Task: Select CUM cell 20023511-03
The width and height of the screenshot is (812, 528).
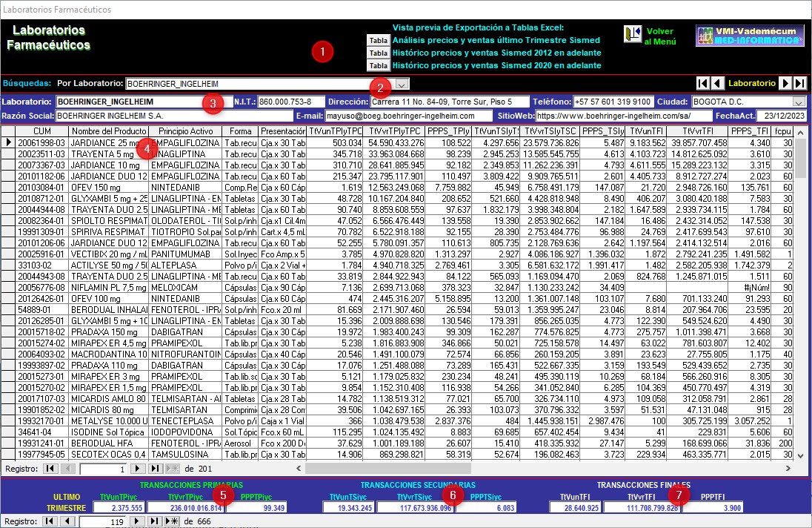Action: tap(42, 154)
